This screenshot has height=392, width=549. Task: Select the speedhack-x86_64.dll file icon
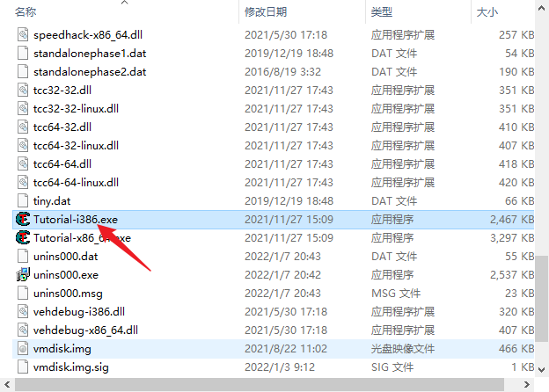[23, 35]
